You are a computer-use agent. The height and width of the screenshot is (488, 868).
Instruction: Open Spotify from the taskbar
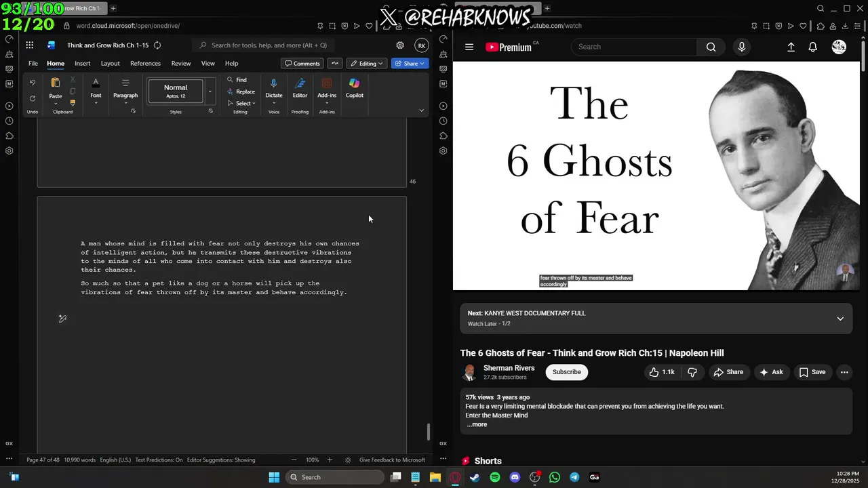coord(495,477)
